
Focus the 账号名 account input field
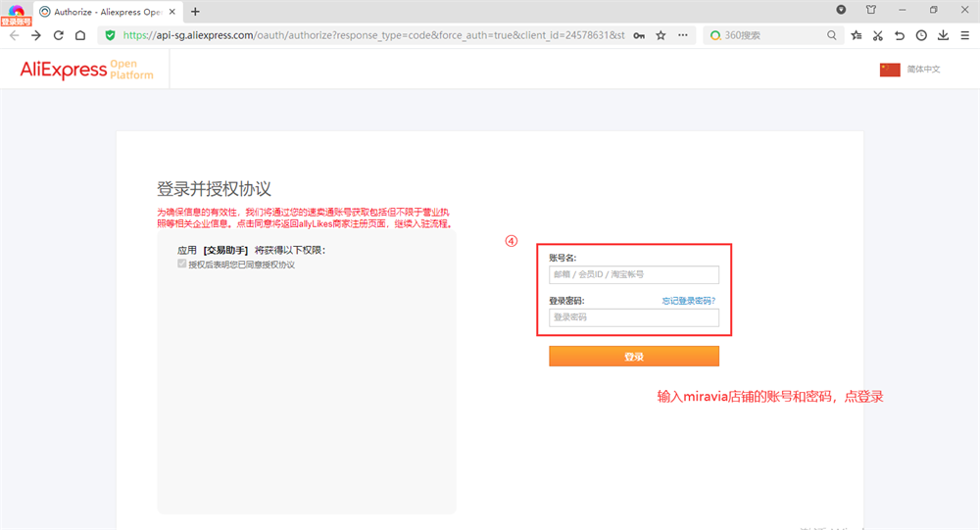634,274
